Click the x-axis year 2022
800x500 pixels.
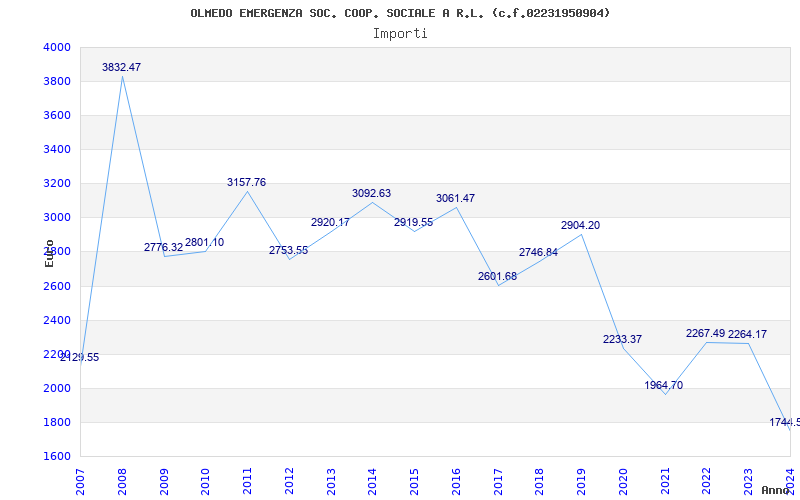pos(707,482)
